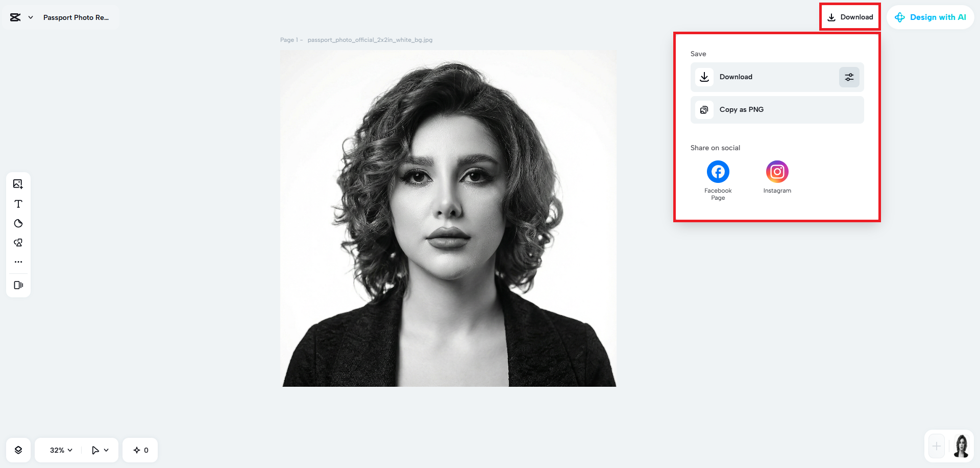Share to Facebook Page
Image resolution: width=980 pixels, height=468 pixels.
point(718,180)
